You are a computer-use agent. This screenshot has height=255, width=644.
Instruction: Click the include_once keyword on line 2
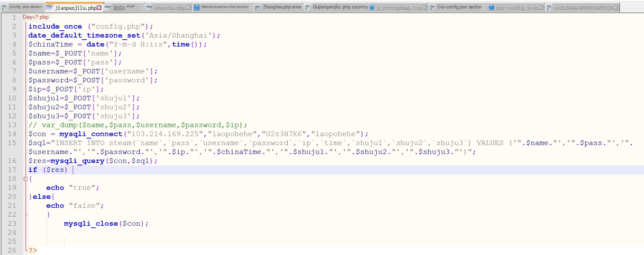55,27
